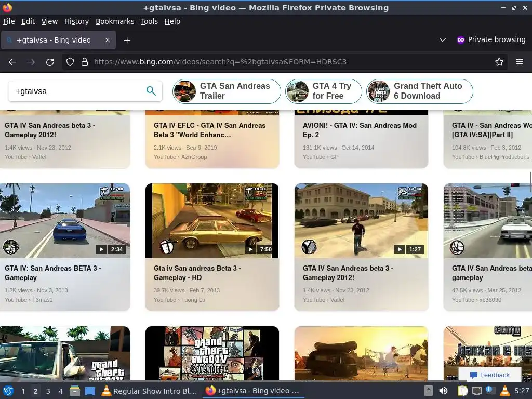The width and height of the screenshot is (532, 399).
Task: Open the Edit menu
Action: (x=28, y=21)
